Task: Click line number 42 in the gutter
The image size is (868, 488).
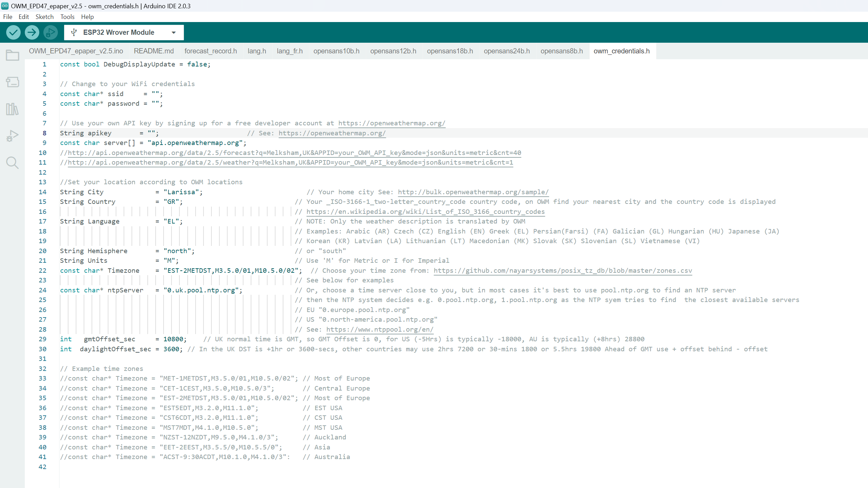Action: tap(42, 467)
